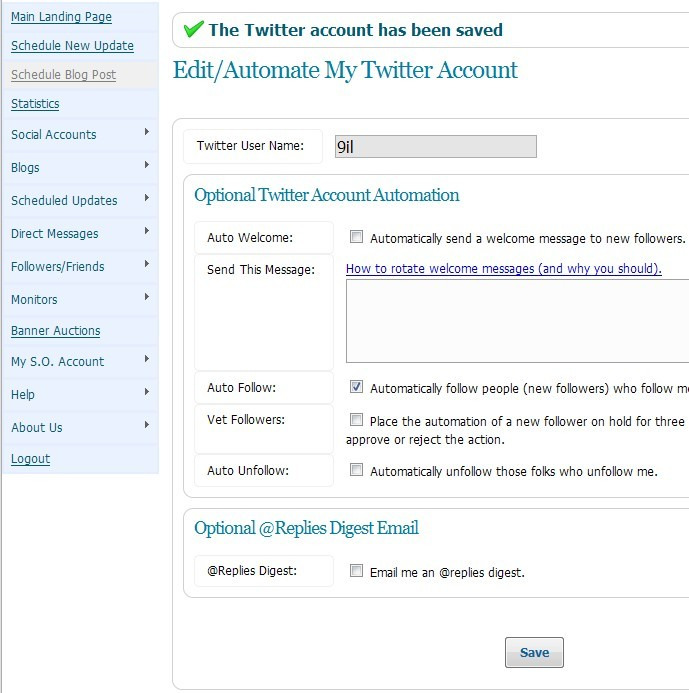
Task: Click the Twitter User Name field
Action: point(436,146)
